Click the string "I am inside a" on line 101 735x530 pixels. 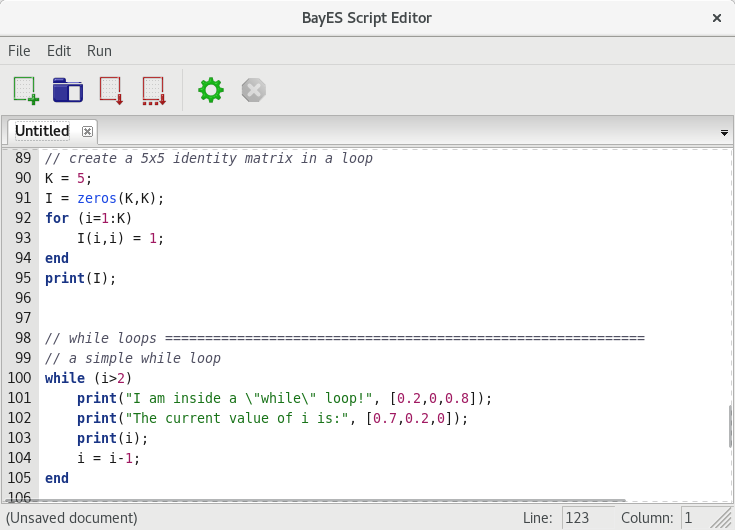185,398
